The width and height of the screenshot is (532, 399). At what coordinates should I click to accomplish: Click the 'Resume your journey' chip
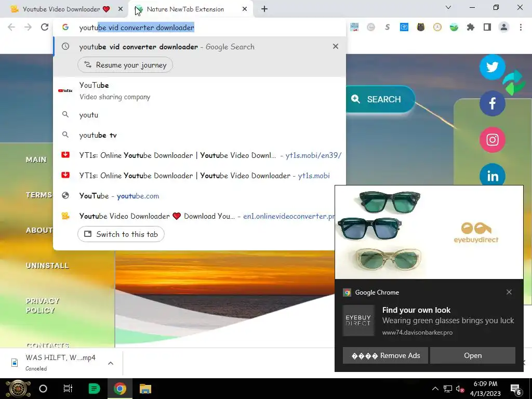click(125, 65)
